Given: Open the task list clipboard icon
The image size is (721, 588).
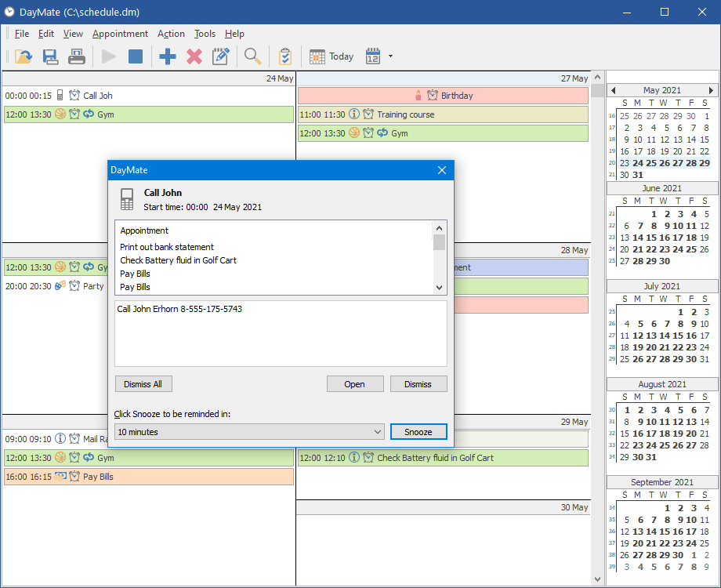Looking at the screenshot, I should (x=285, y=56).
